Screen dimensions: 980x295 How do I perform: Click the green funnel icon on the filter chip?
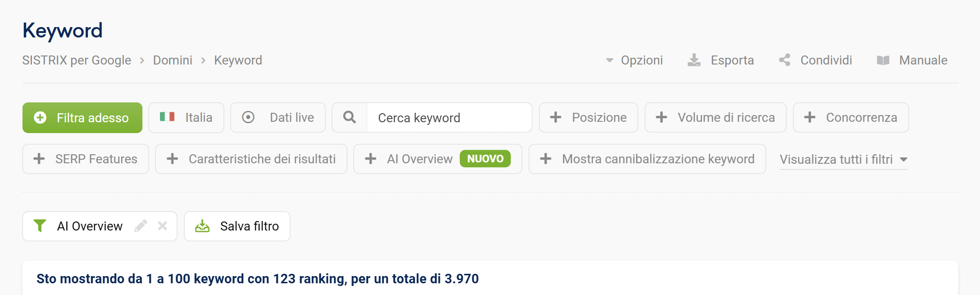[40, 226]
